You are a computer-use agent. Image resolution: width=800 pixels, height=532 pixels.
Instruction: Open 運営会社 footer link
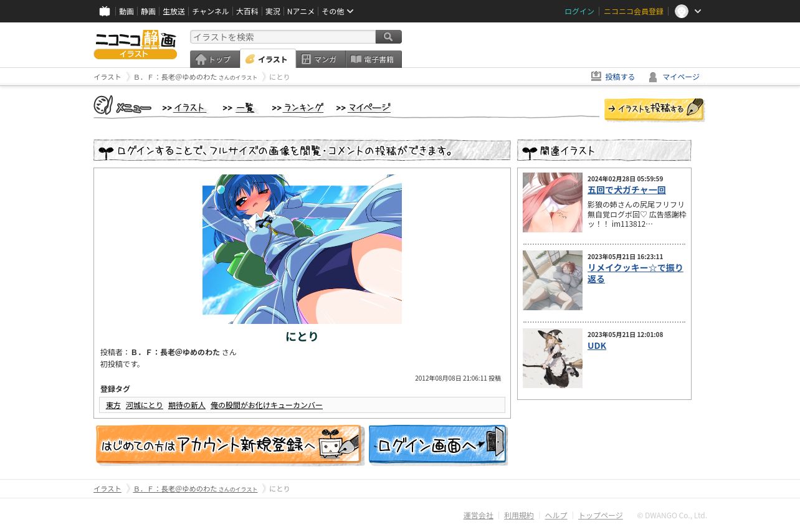[x=479, y=515]
